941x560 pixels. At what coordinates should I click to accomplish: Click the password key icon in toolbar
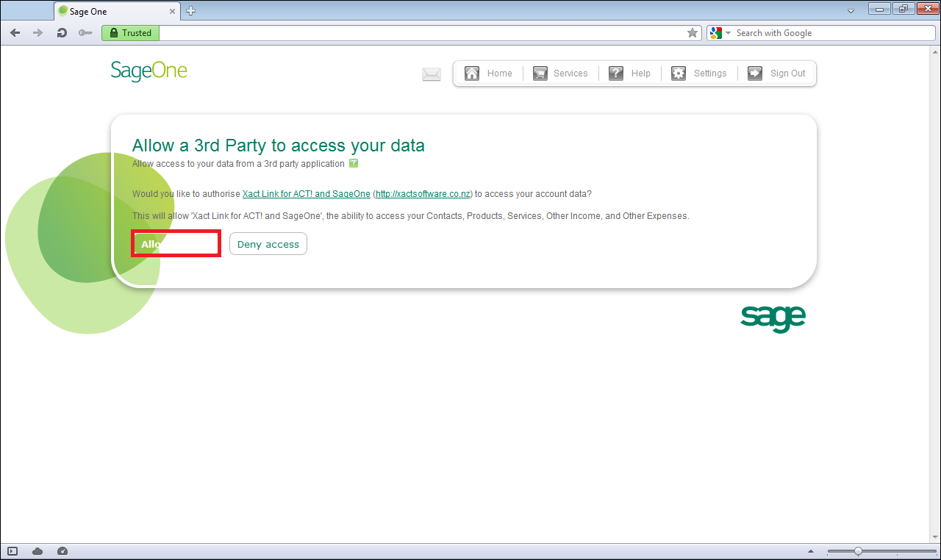[x=85, y=33]
